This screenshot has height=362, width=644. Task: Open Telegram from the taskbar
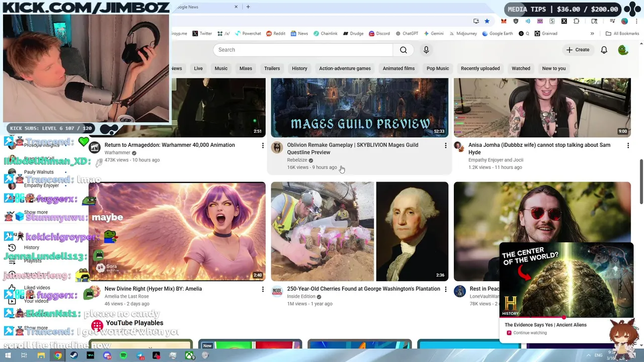(140, 355)
